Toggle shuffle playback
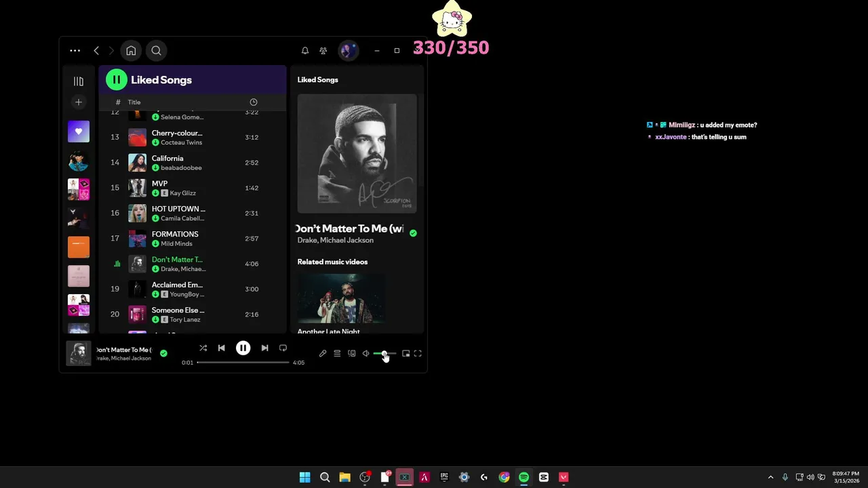The image size is (868, 488). pos(203,348)
